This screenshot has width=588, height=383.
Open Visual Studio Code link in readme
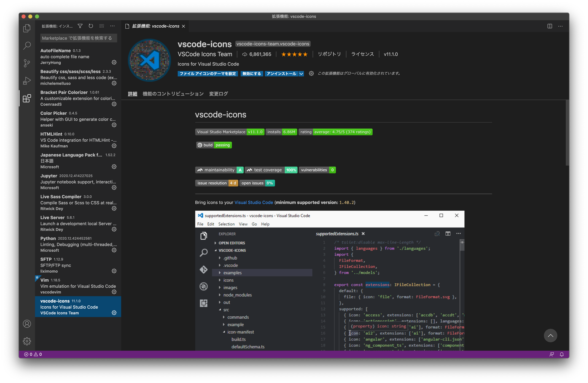[x=253, y=202]
